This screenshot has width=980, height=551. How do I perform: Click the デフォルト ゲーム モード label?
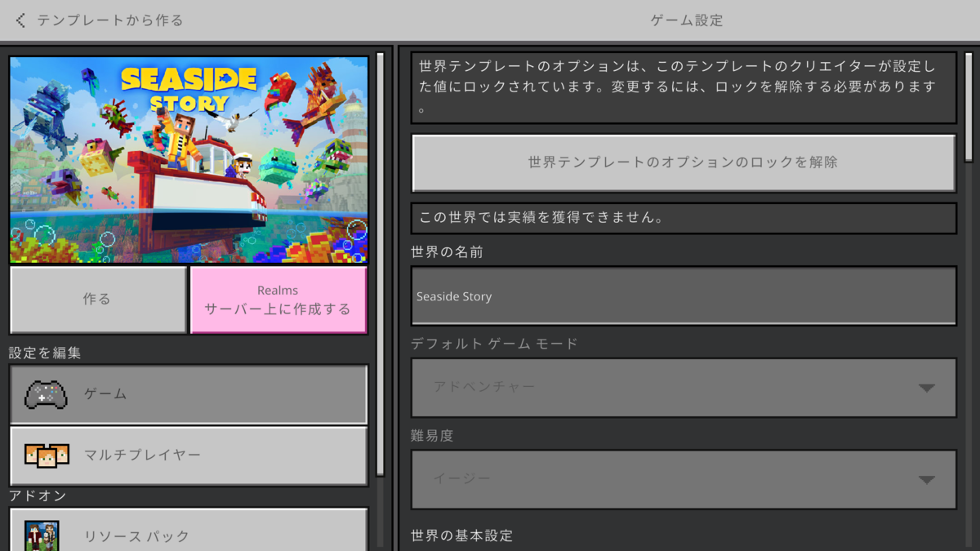[494, 344]
